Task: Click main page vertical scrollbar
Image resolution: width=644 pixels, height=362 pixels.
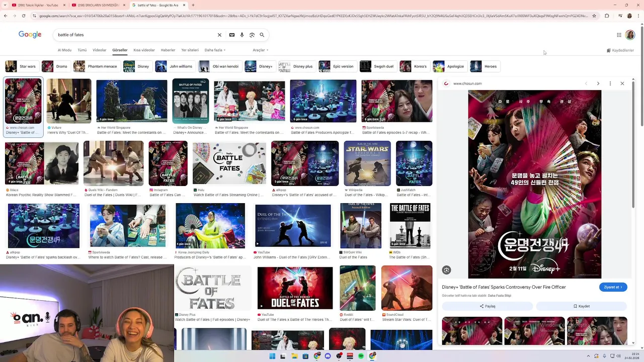Action: (641, 75)
